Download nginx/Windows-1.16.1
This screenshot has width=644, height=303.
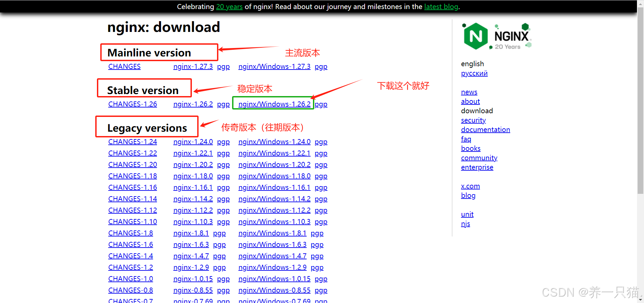click(274, 187)
